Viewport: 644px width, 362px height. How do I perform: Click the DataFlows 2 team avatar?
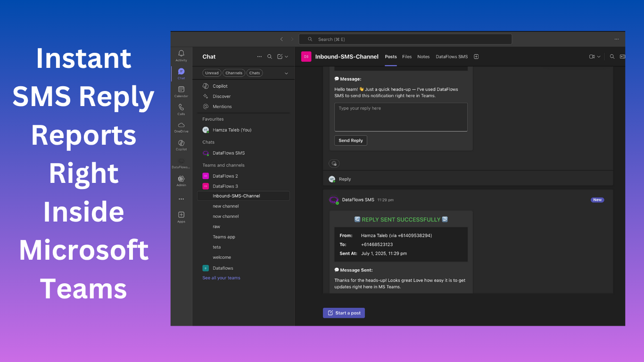tap(206, 176)
